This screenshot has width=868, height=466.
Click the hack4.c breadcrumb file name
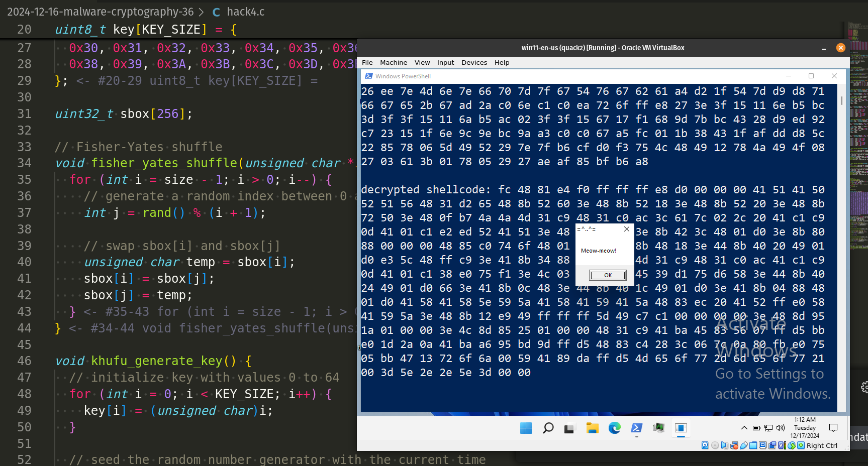tap(245, 12)
